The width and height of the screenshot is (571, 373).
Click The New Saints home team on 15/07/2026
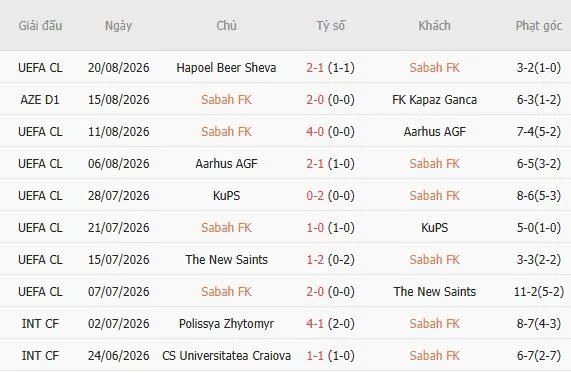(x=226, y=259)
